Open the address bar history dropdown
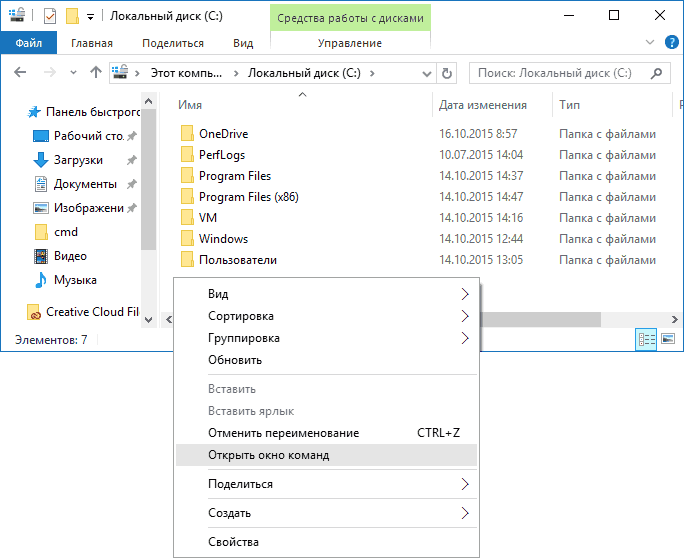The image size is (684, 558). 427,74
